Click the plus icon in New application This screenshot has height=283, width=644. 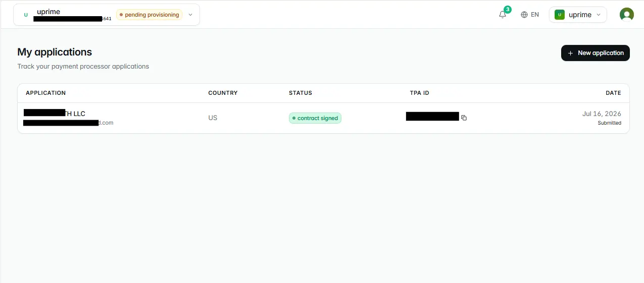pos(570,53)
